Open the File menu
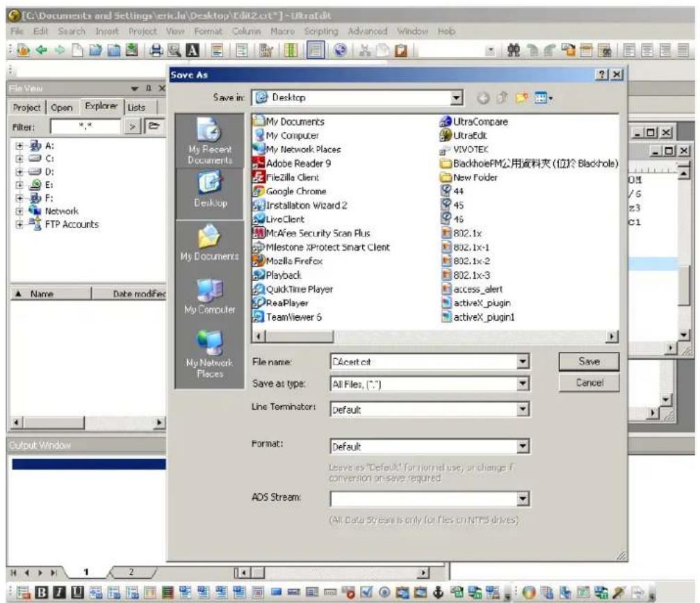 pos(17,31)
